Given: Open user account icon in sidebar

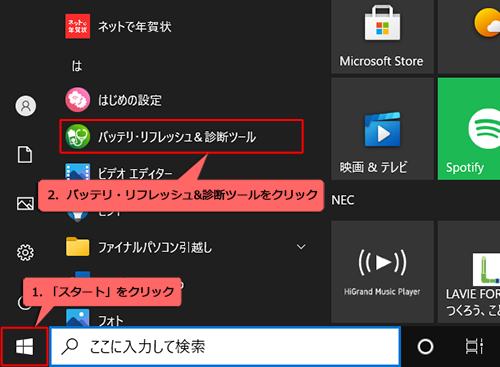Looking at the screenshot, I should pos(26,106).
